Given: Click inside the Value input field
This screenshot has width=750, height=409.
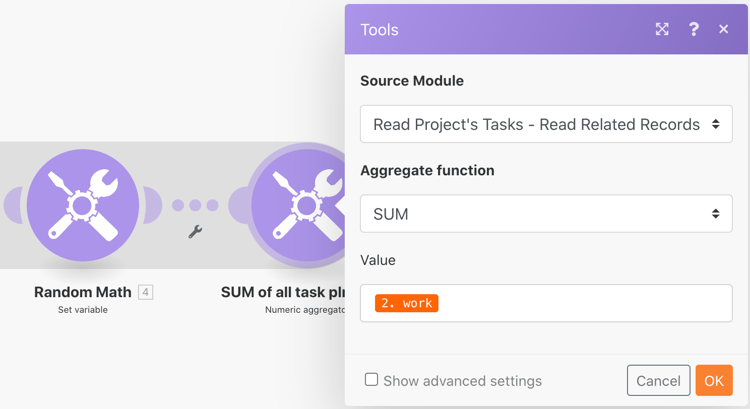Looking at the screenshot, I should click(x=580, y=303).
